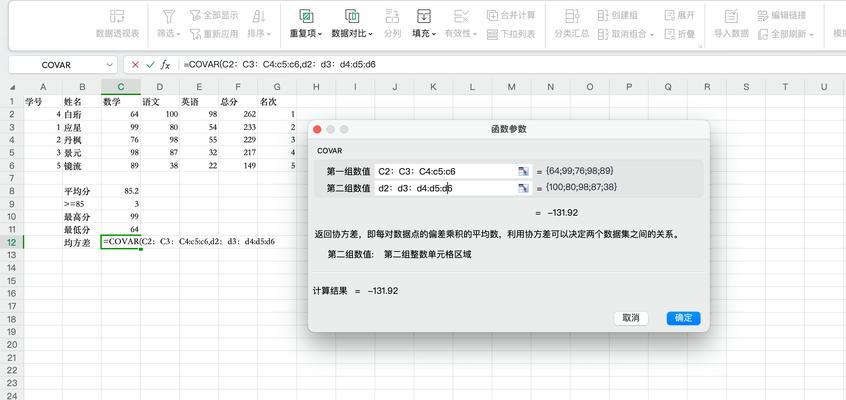Click the 名次 header cell
846x400 pixels.
(x=277, y=101)
